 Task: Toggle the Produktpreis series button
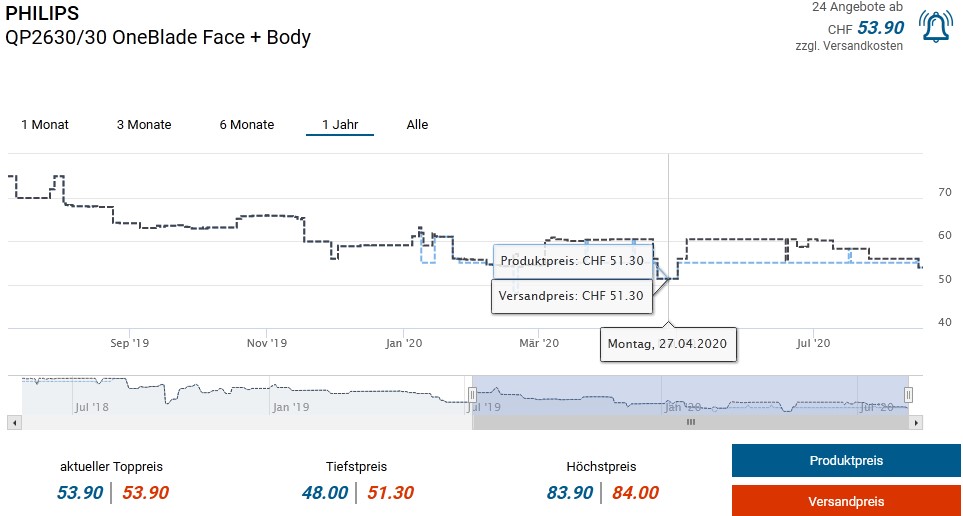(x=846, y=461)
